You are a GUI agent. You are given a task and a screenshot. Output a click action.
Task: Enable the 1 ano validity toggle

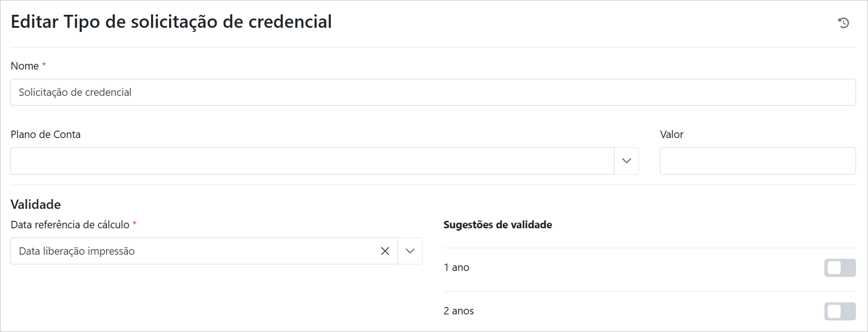(x=839, y=268)
